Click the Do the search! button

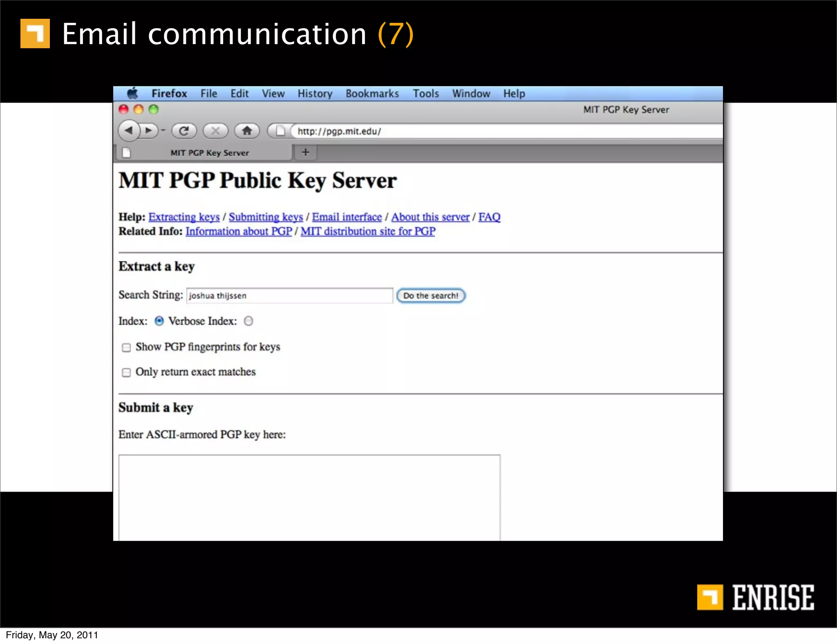coord(431,295)
